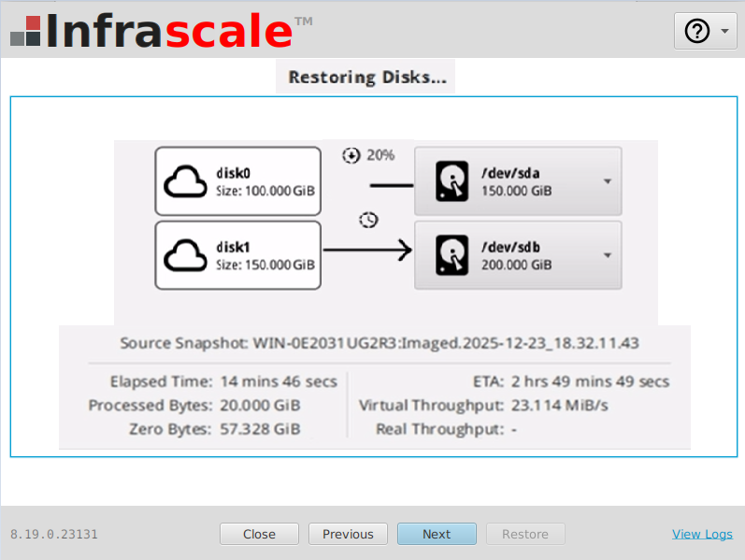This screenshot has width=745, height=560.
Task: Go back with the Previous button
Action: (348, 534)
